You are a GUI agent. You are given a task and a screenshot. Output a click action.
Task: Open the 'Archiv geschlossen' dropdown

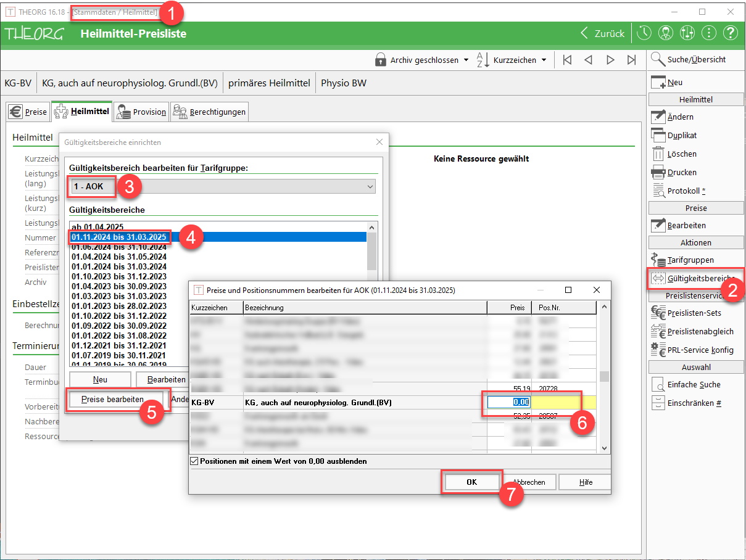422,60
